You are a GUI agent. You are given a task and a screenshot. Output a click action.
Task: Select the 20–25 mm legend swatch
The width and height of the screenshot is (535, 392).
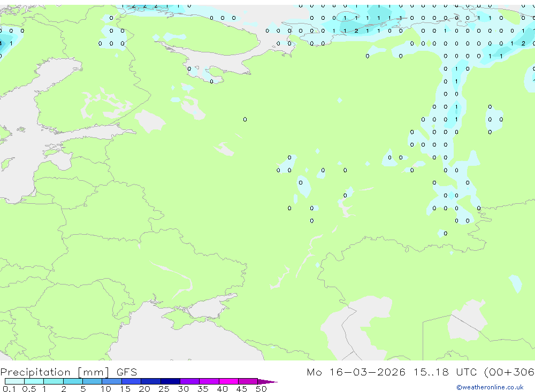click(151, 381)
